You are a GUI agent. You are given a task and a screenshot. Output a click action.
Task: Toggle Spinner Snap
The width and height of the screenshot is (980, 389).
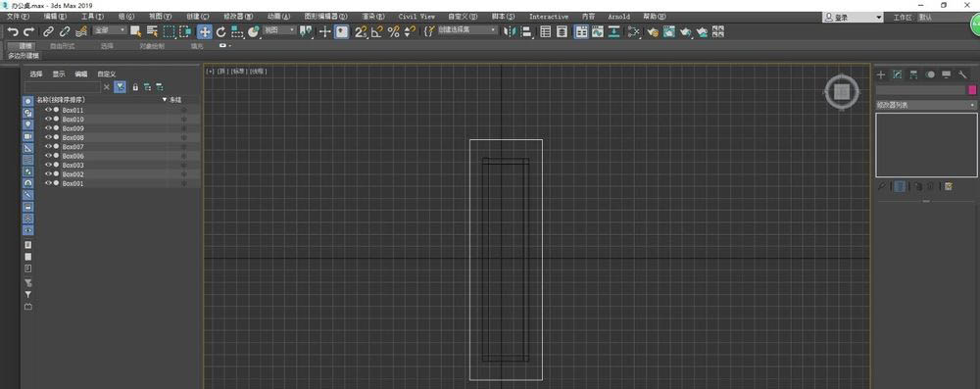[410, 31]
